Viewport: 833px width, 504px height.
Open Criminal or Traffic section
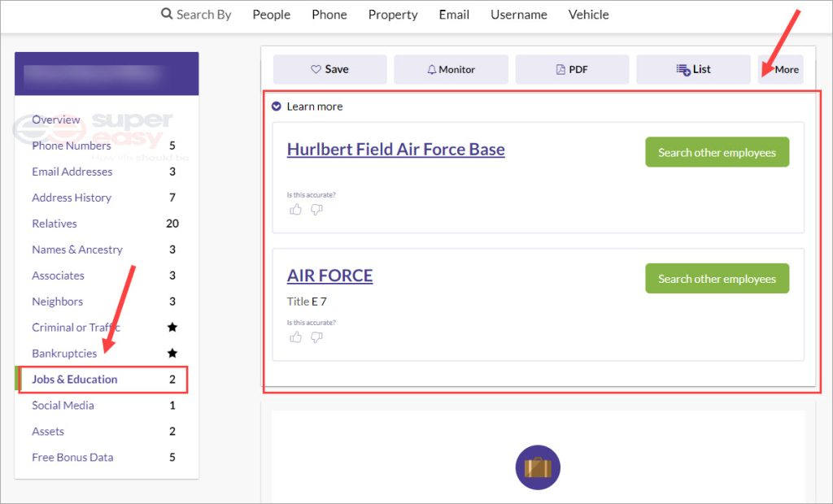(x=76, y=327)
